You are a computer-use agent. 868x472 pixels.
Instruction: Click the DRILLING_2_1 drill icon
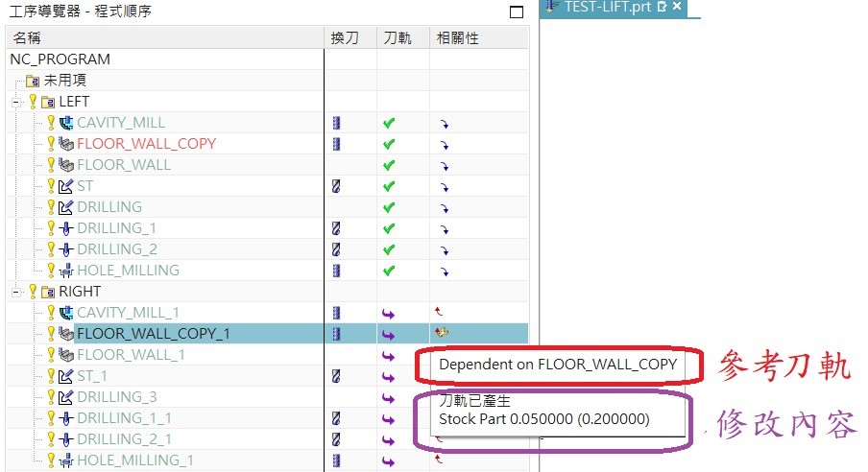(66, 439)
